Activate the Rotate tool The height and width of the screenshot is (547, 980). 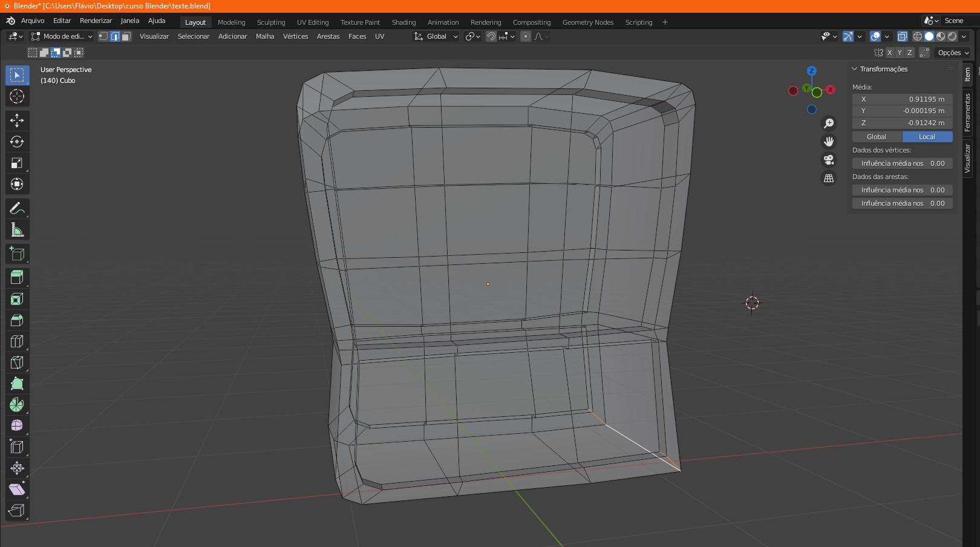point(17,142)
